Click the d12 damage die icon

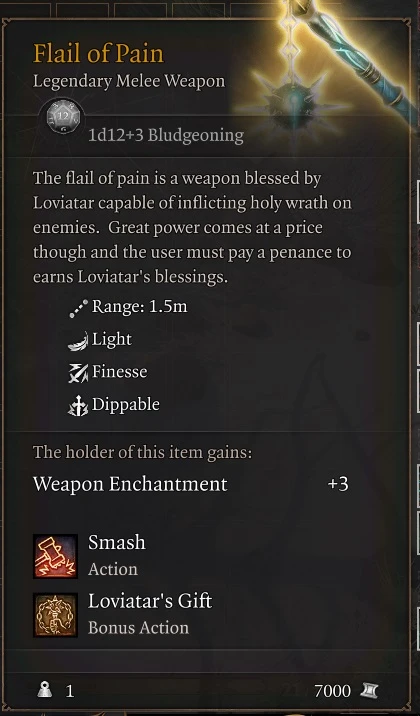click(x=64, y=117)
